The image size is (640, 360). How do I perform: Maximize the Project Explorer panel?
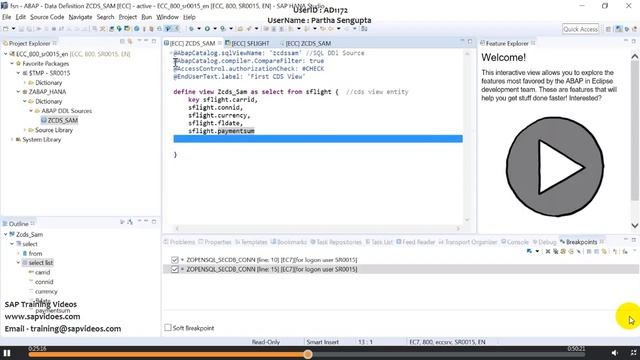click(x=154, y=41)
